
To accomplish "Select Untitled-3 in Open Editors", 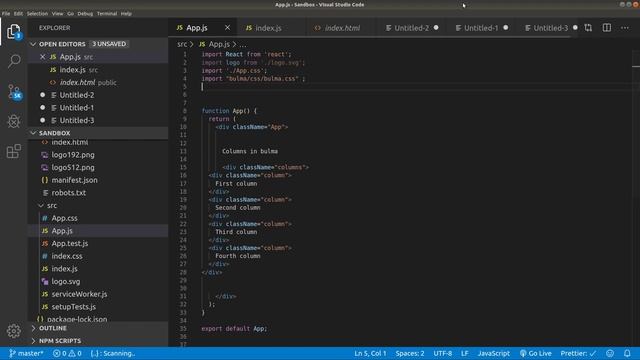I will (98, 120).
